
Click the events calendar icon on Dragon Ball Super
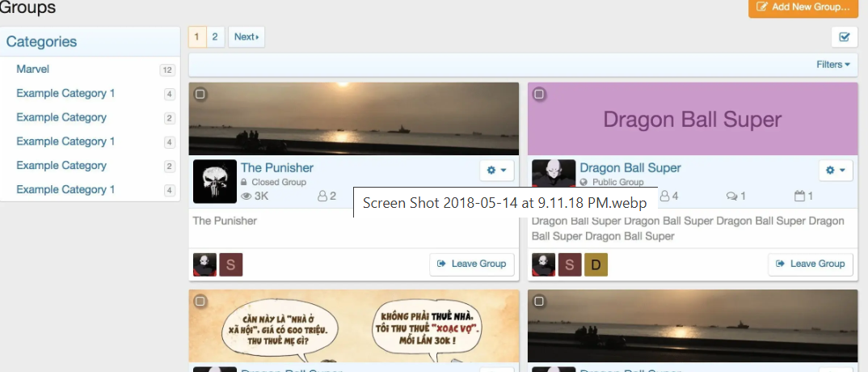[800, 196]
